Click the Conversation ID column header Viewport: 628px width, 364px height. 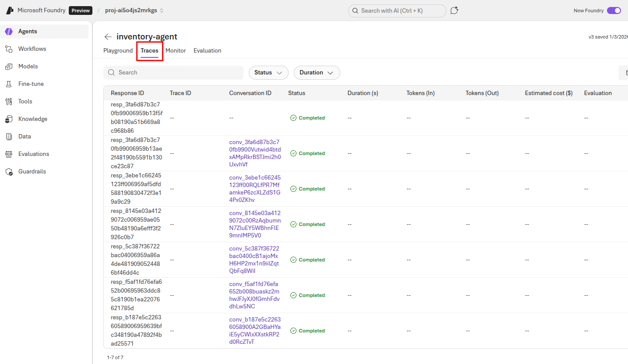[250, 93]
